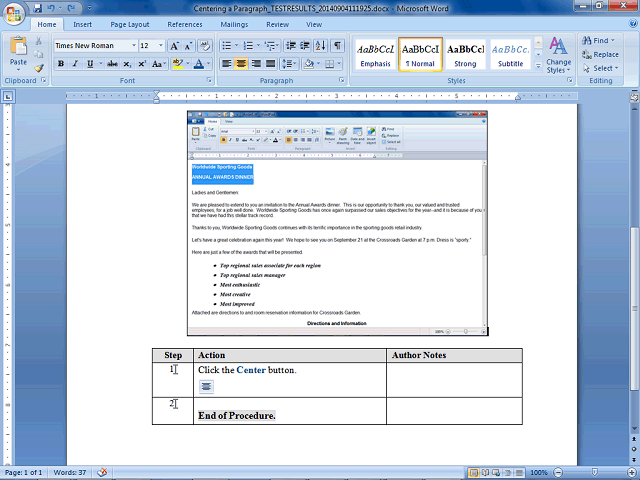Screen dimensions: 640x480
Task: Activate the Format Painter brush
Action: (x=39, y=68)
